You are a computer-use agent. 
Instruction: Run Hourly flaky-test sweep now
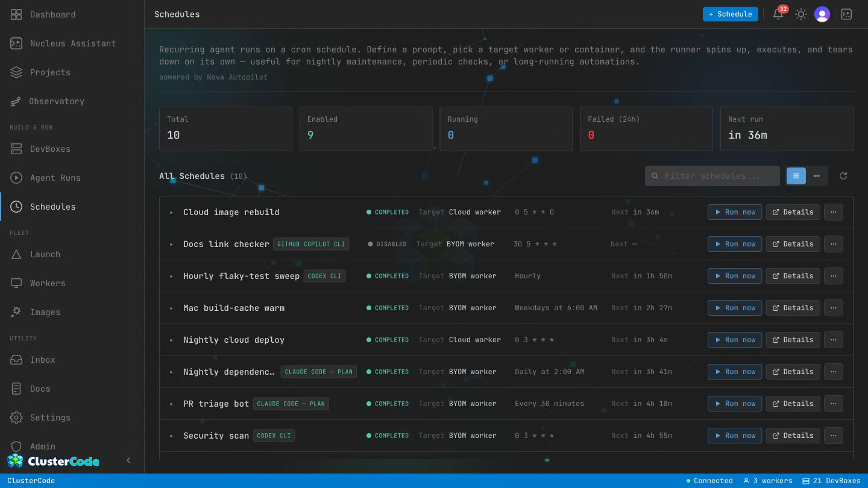point(735,276)
